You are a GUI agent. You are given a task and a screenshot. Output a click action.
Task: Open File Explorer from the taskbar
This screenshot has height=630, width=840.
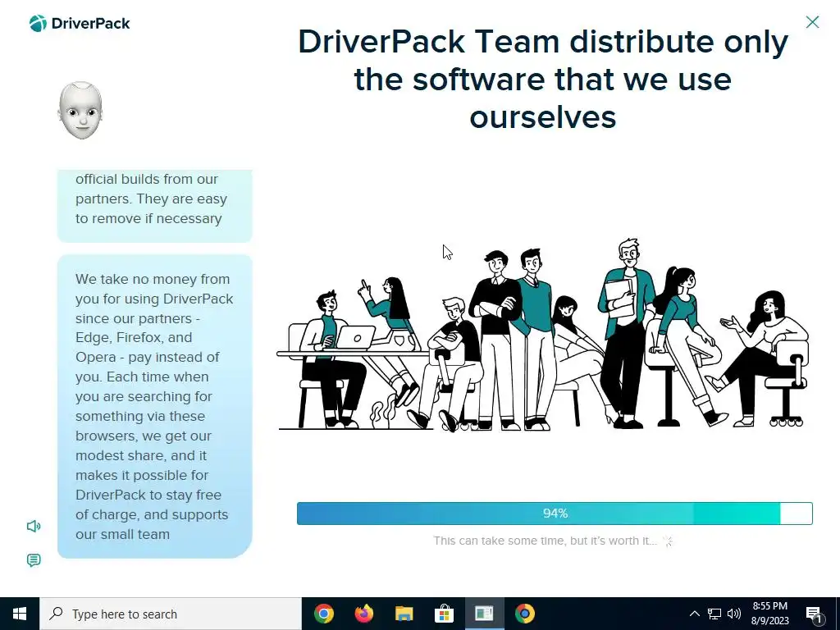(404, 614)
